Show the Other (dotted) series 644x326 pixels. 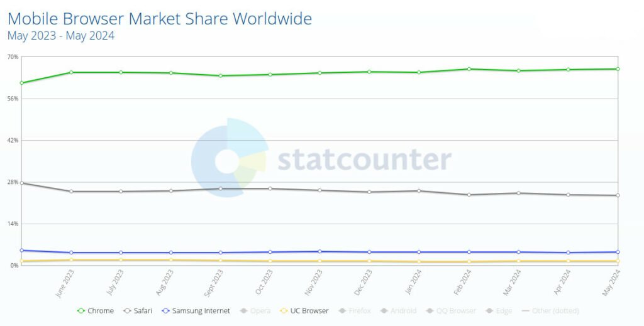tap(555, 311)
